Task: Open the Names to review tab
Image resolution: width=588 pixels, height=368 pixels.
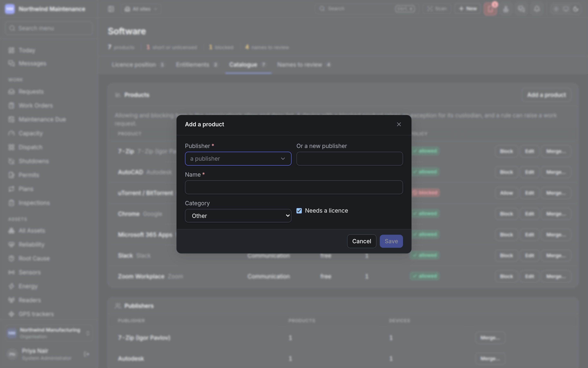Action: [x=304, y=65]
